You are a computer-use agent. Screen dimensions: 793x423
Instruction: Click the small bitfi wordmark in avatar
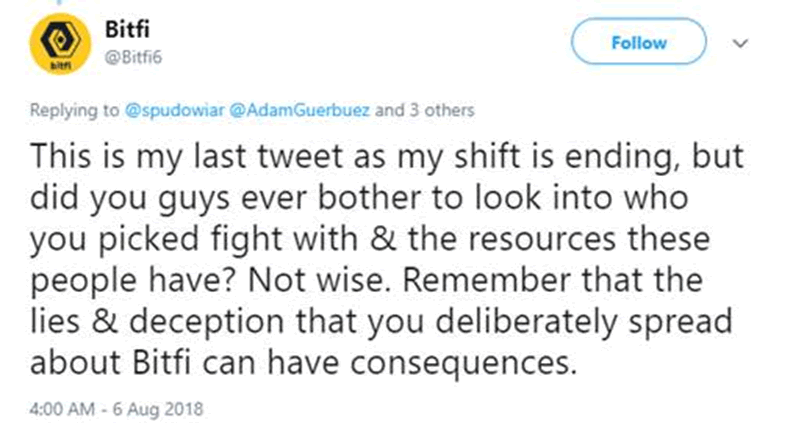click(x=60, y=66)
